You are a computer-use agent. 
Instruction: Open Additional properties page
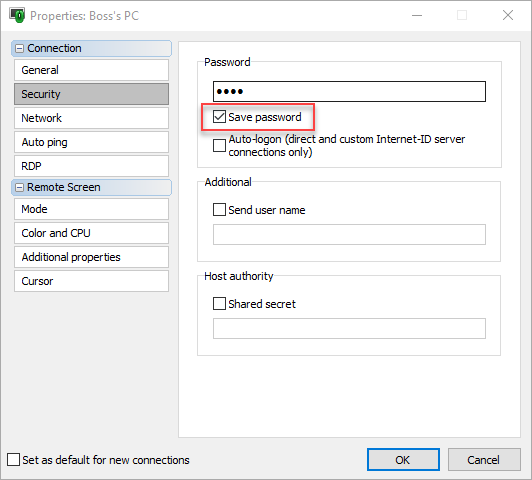click(x=91, y=257)
